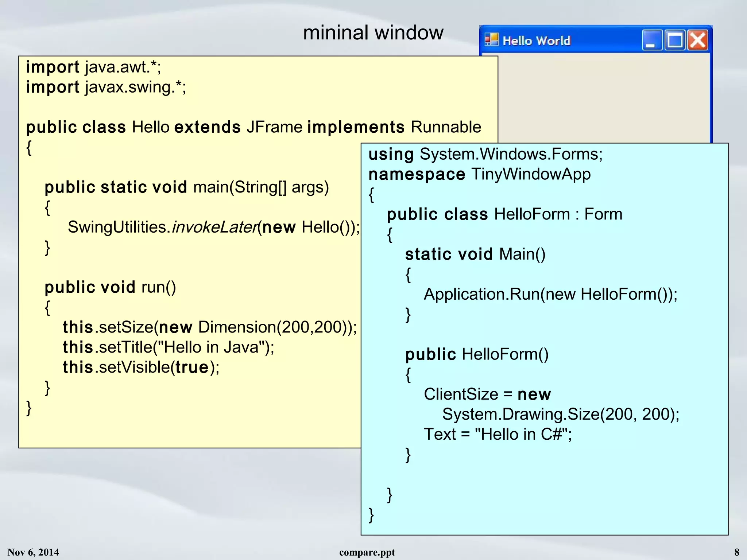
Task: Click the Hello World window app icon
Action: click(491, 39)
